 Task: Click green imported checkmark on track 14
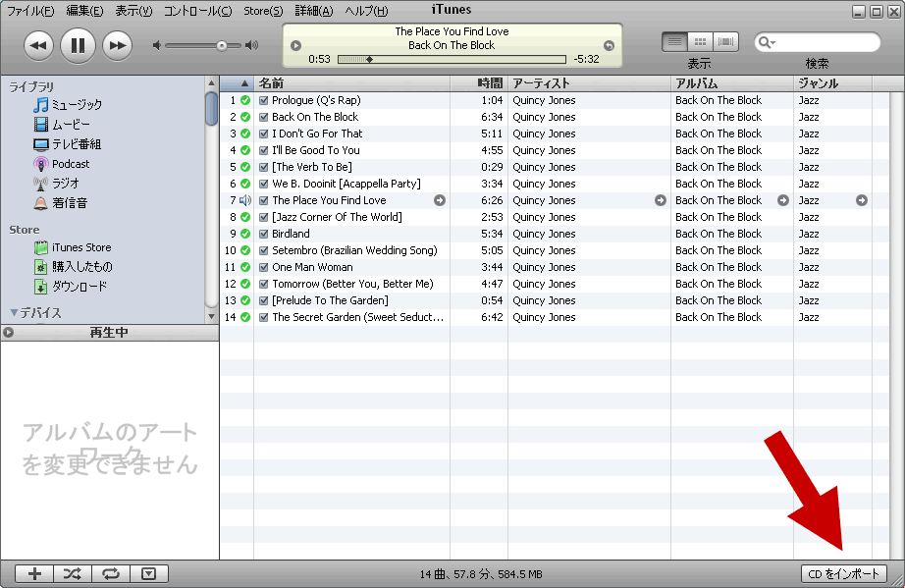[x=245, y=317]
